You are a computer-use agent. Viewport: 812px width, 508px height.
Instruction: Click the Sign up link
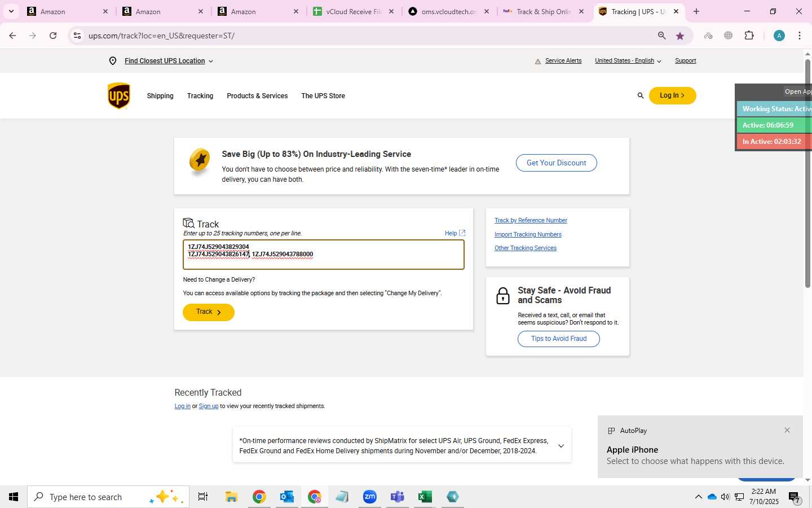click(x=209, y=406)
